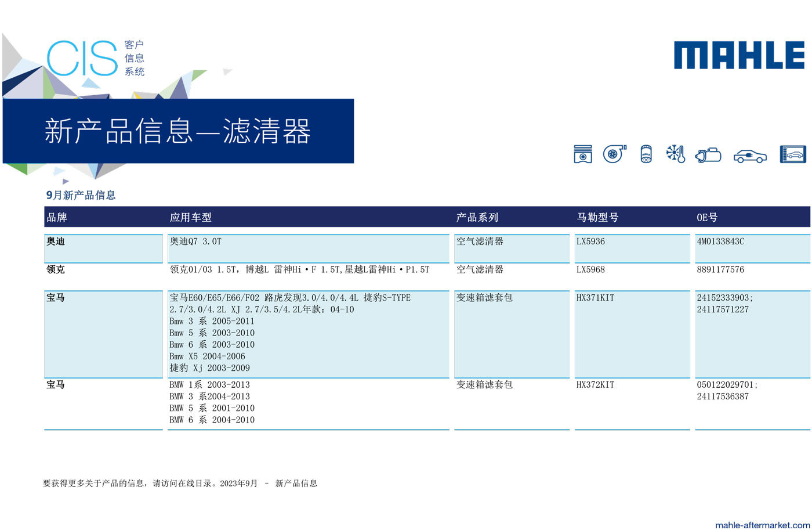Click the 9月新产品信息 heading
The height and width of the screenshot is (530, 812).
(x=81, y=195)
